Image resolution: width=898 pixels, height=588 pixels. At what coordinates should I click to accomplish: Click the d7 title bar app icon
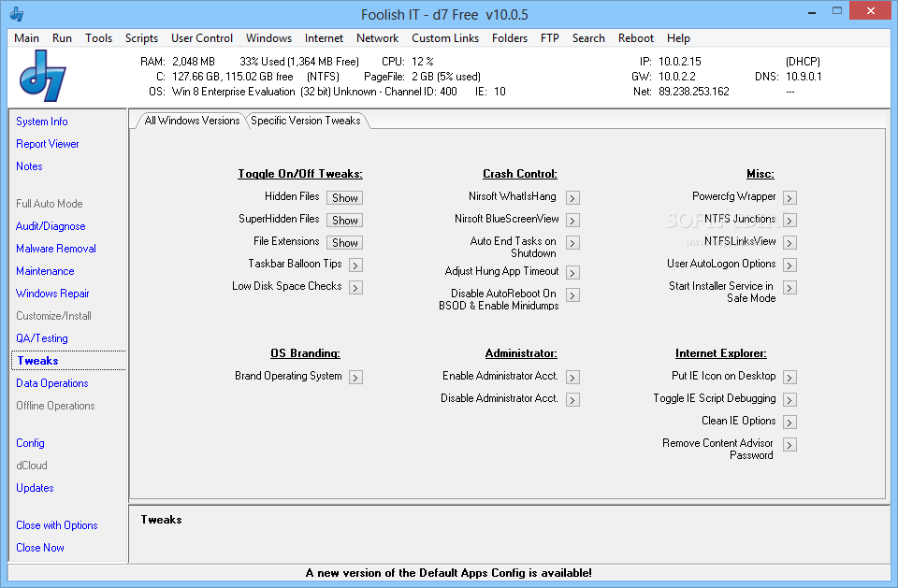[x=17, y=14]
